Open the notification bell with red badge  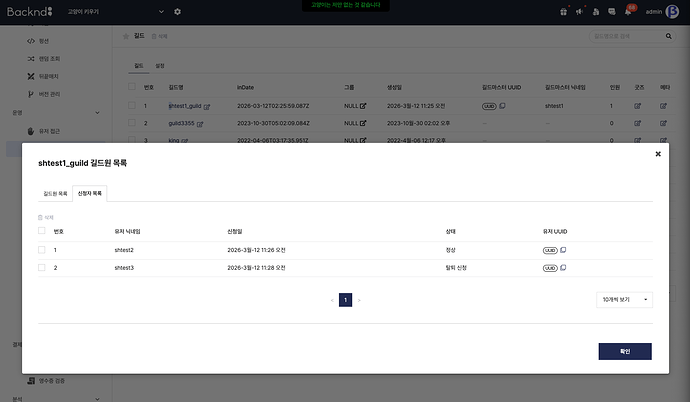click(629, 12)
